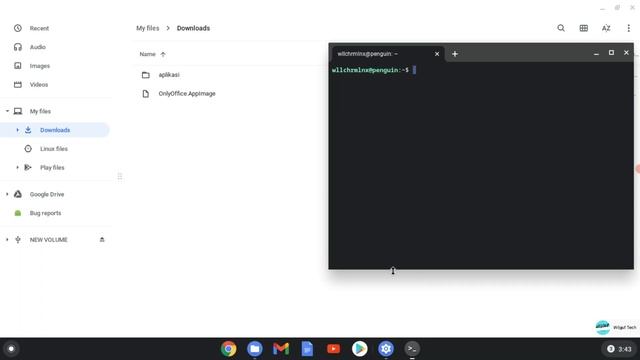Launch Chrome from the shelf

point(229,349)
